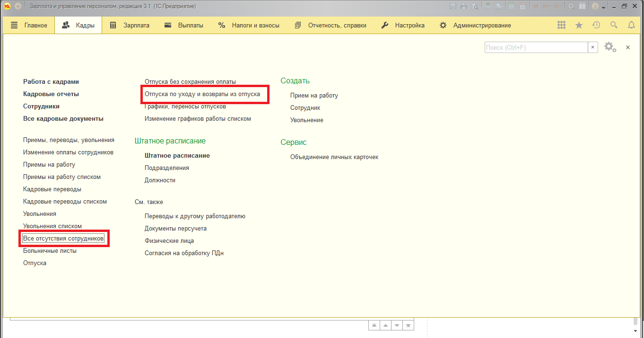Open Документы персучета
Image resolution: width=644 pixels, height=338 pixels.
tap(175, 228)
